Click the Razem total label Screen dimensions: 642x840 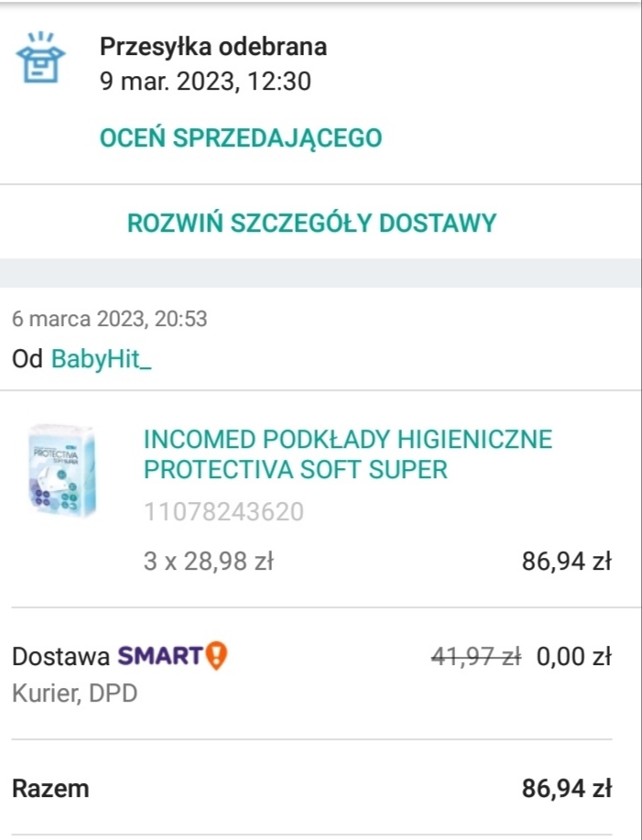(x=50, y=788)
